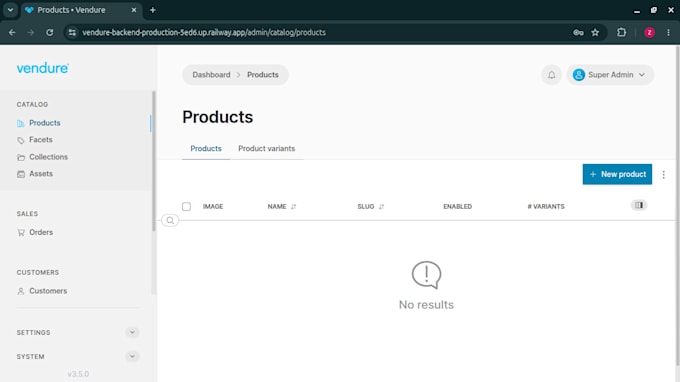
Task: Open the notifications bell
Action: 551,75
